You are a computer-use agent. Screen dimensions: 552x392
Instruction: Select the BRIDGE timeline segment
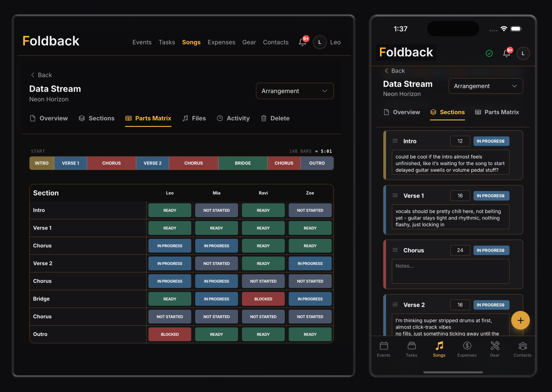[243, 163]
